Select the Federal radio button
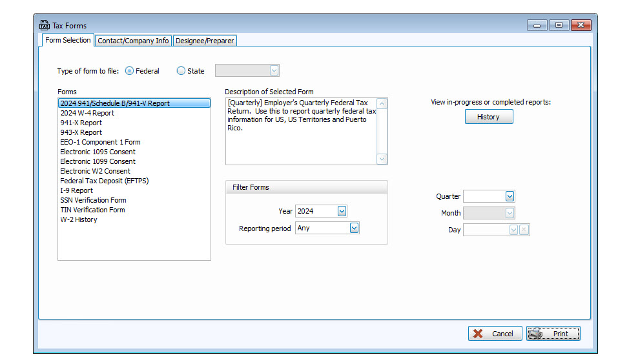629x364 pixels. (129, 71)
